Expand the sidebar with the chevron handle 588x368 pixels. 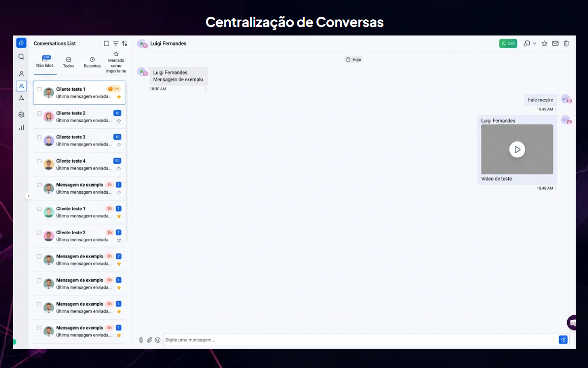pos(28,196)
